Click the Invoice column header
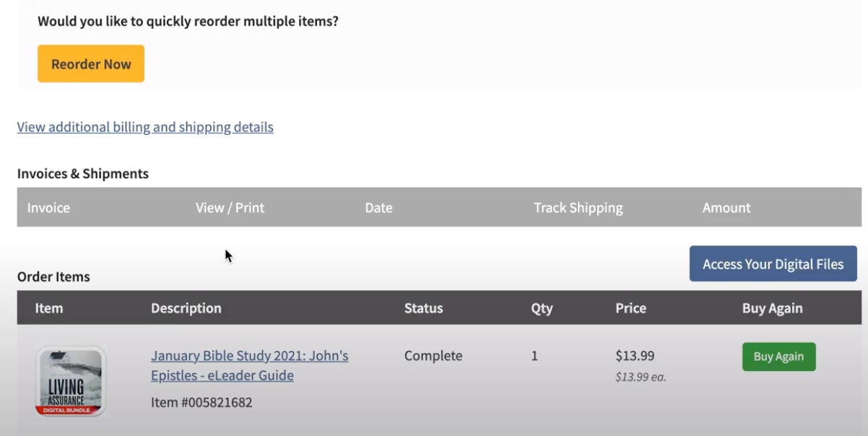This screenshot has height=436, width=868. coord(48,208)
